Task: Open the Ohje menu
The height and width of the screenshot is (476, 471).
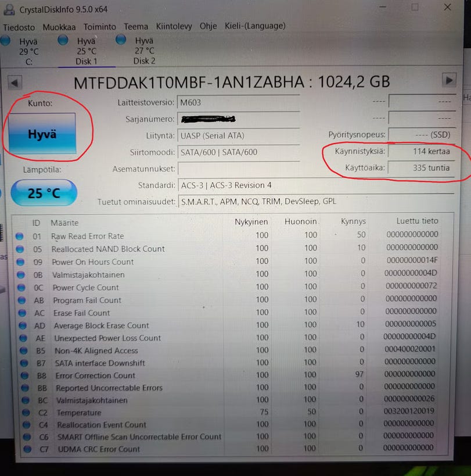Action: coord(208,26)
